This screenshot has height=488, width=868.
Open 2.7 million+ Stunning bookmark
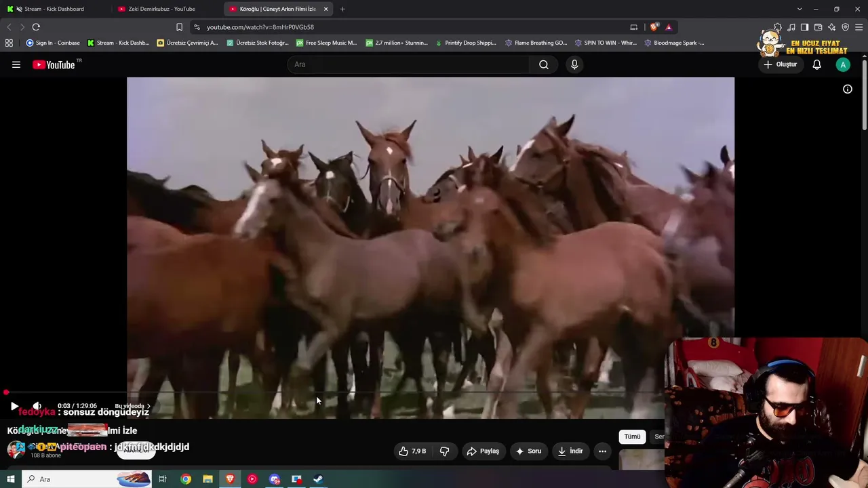point(397,43)
